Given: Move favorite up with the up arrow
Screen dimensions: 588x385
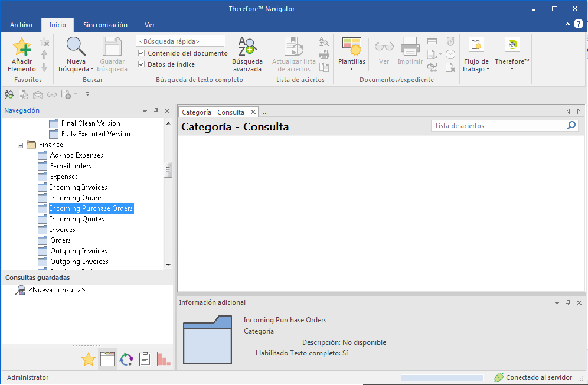Looking at the screenshot, I should [44, 54].
